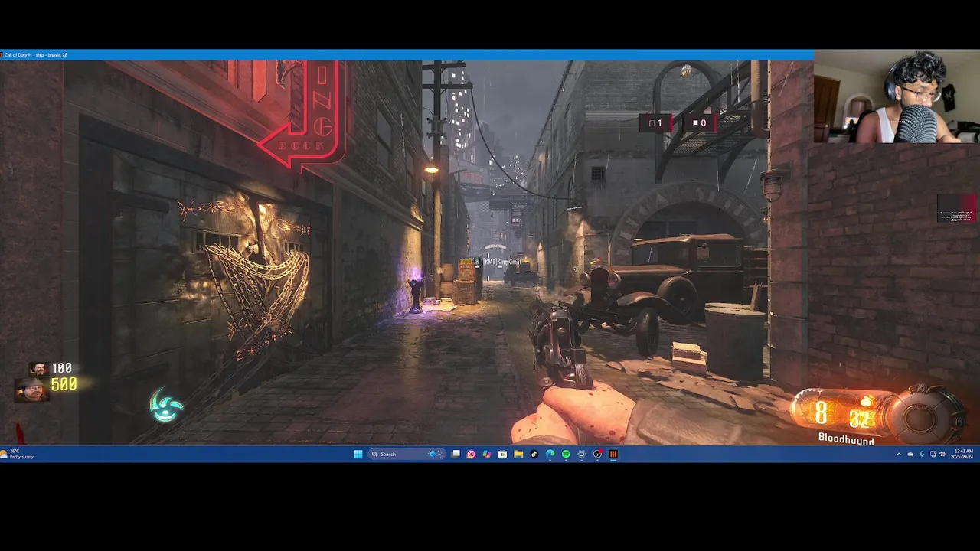Click the reserve ammo count 32
The width and height of the screenshot is (980, 551).
coord(860,419)
